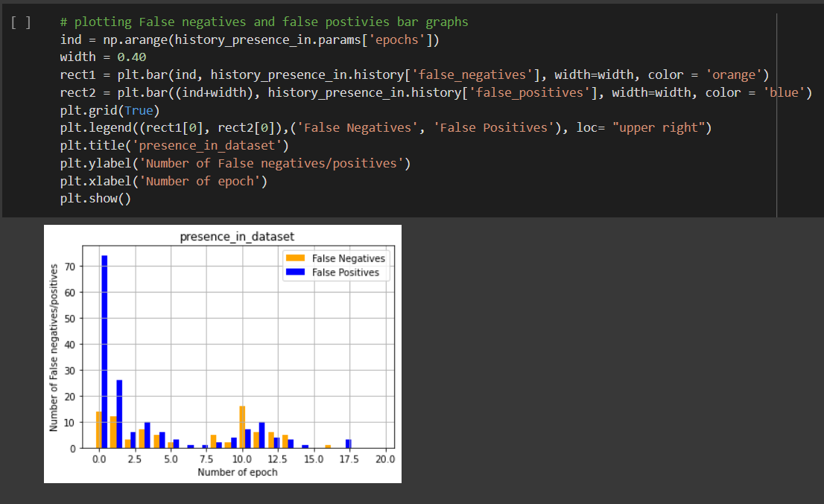
Task: Click the plt.xlabel('Number of epoch') line
Action: click(x=163, y=181)
